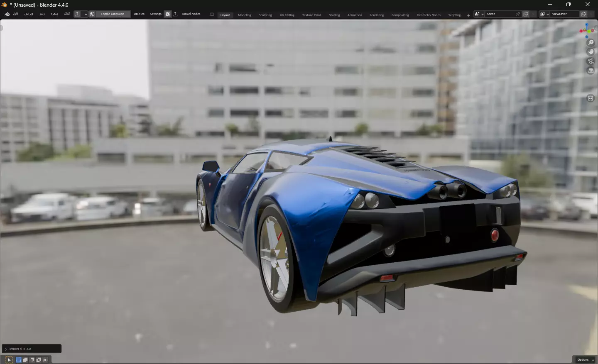Click the zoom magnifier viewport icon

pyautogui.click(x=591, y=43)
